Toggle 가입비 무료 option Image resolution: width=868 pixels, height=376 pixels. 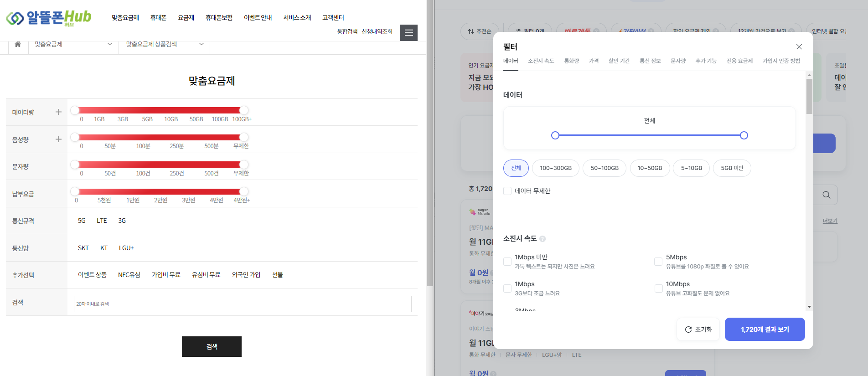click(x=166, y=275)
